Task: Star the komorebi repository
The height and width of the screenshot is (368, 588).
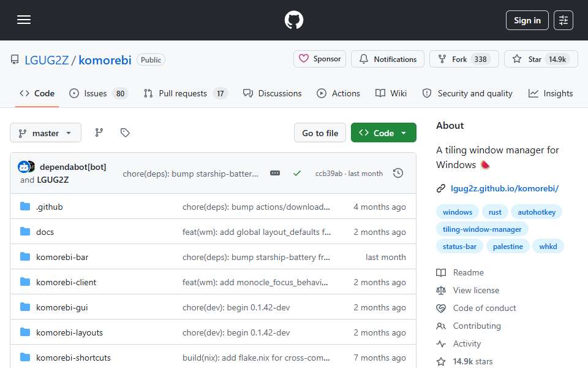Action: (x=541, y=59)
